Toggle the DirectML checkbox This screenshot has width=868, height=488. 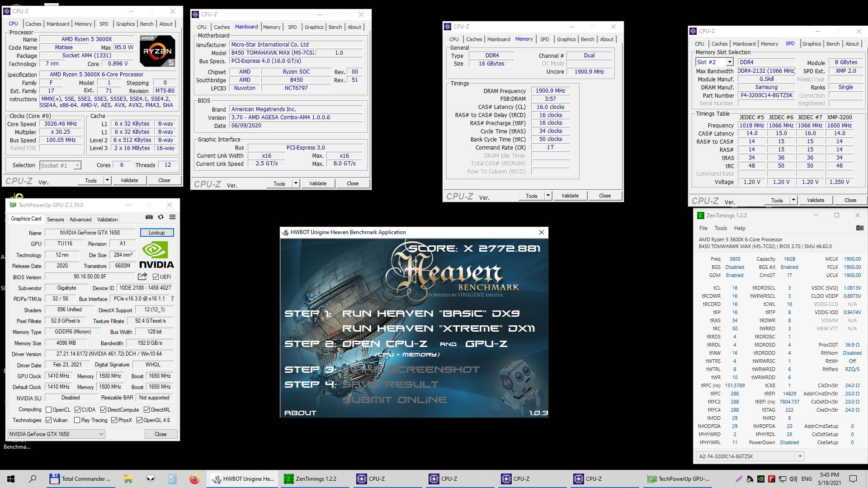[x=147, y=410]
